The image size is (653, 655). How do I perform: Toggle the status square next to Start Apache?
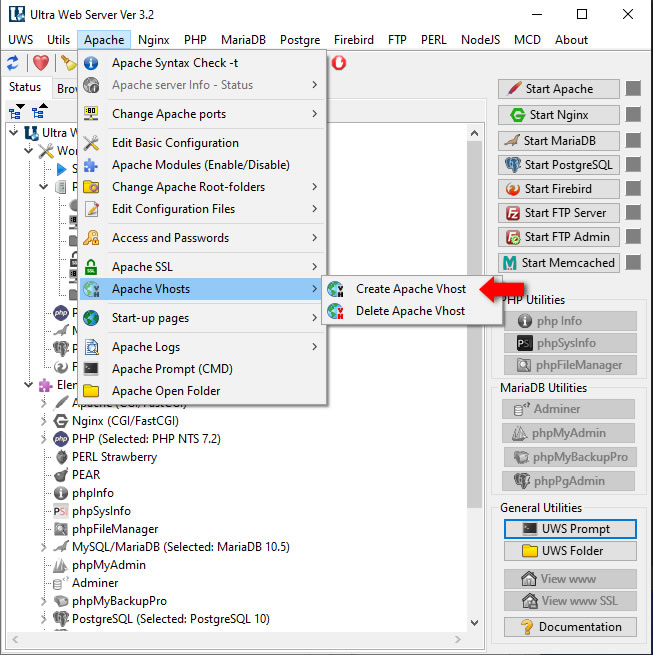click(x=633, y=89)
